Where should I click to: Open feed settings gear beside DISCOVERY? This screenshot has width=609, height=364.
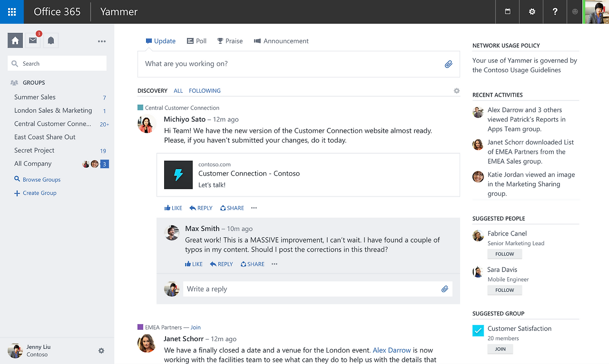coord(456,90)
